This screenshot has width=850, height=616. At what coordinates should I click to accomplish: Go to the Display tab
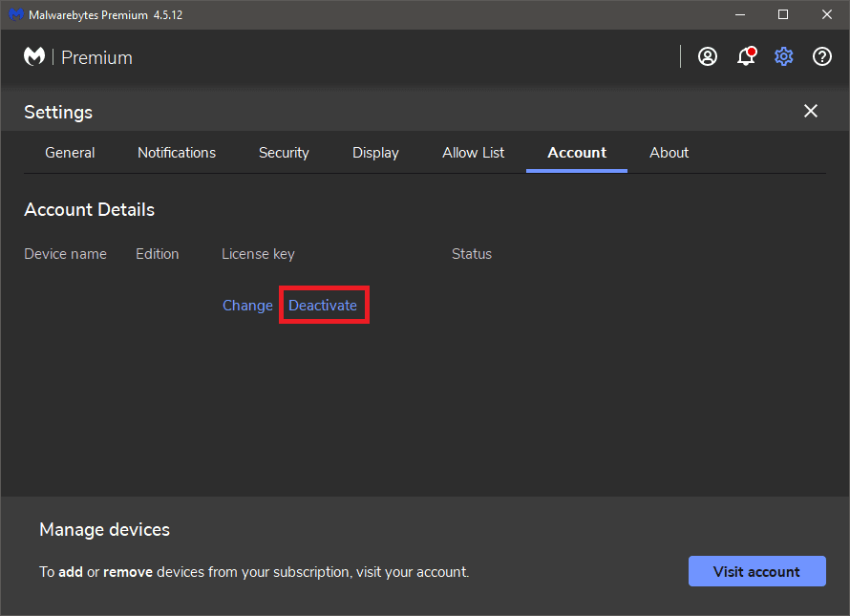(x=375, y=153)
